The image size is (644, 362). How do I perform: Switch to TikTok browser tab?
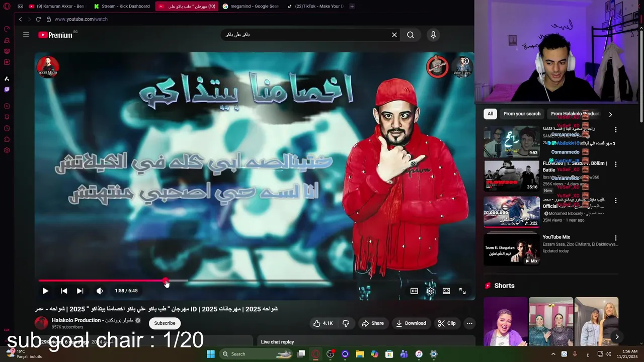[x=315, y=6]
